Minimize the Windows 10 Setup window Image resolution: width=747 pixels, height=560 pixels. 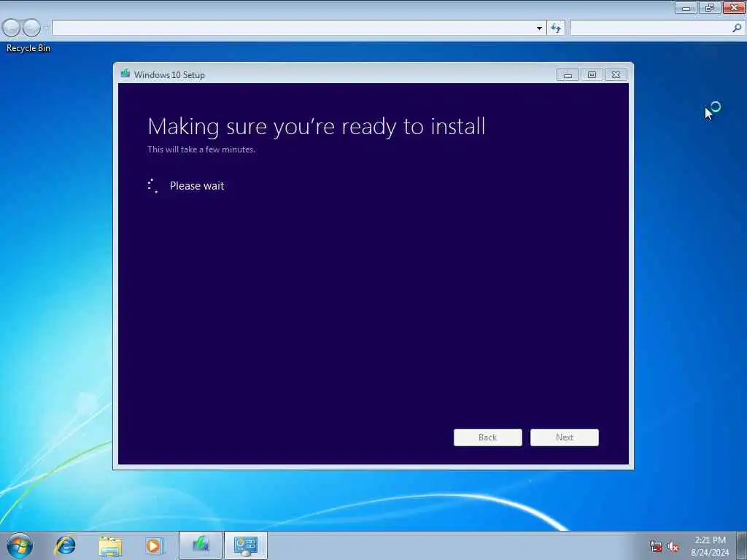(x=568, y=75)
